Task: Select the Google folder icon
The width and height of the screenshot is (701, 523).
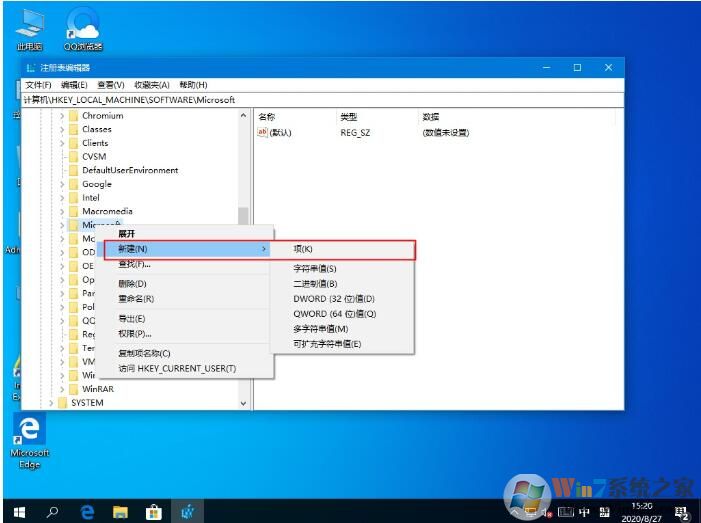Action: tap(74, 184)
